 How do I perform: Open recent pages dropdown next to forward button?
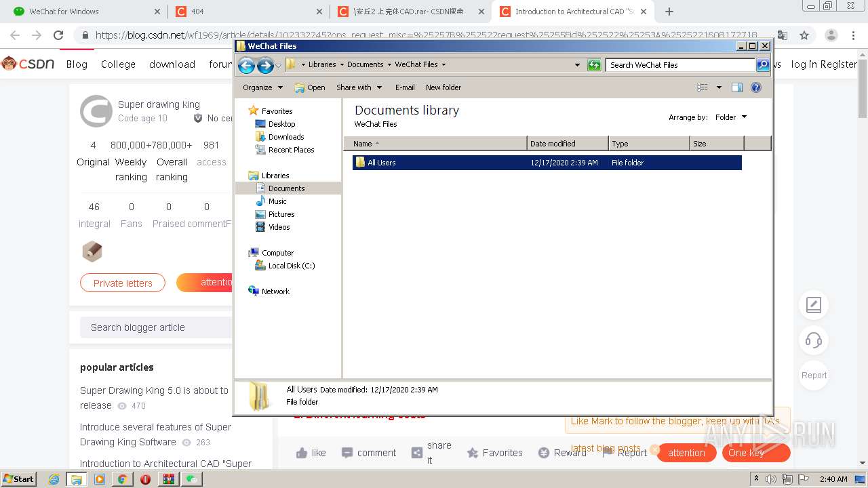278,66
